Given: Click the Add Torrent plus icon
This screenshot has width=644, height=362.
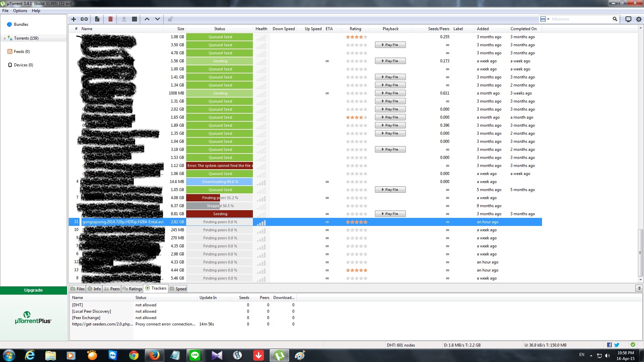Looking at the screenshot, I should (x=74, y=19).
